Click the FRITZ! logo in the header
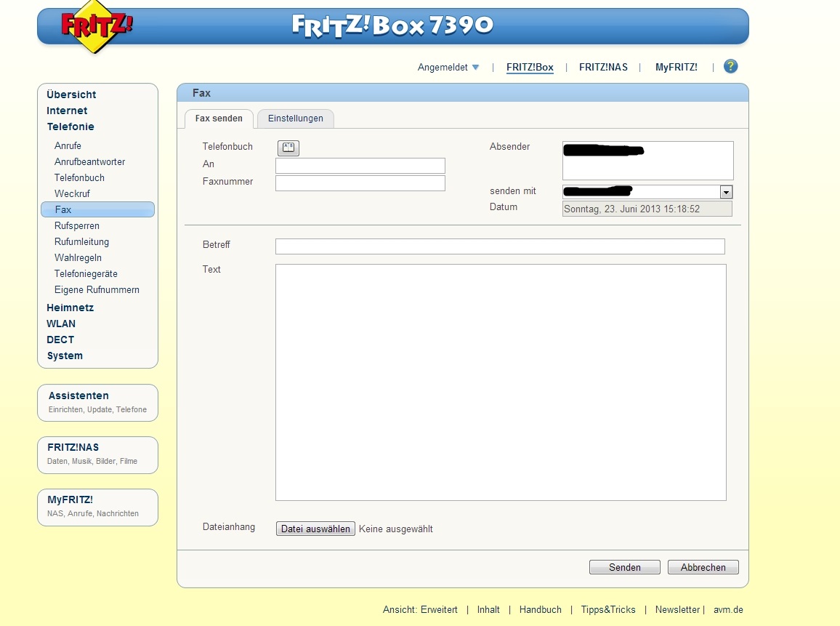Screen dimensions: 840x626 [x=97, y=25]
